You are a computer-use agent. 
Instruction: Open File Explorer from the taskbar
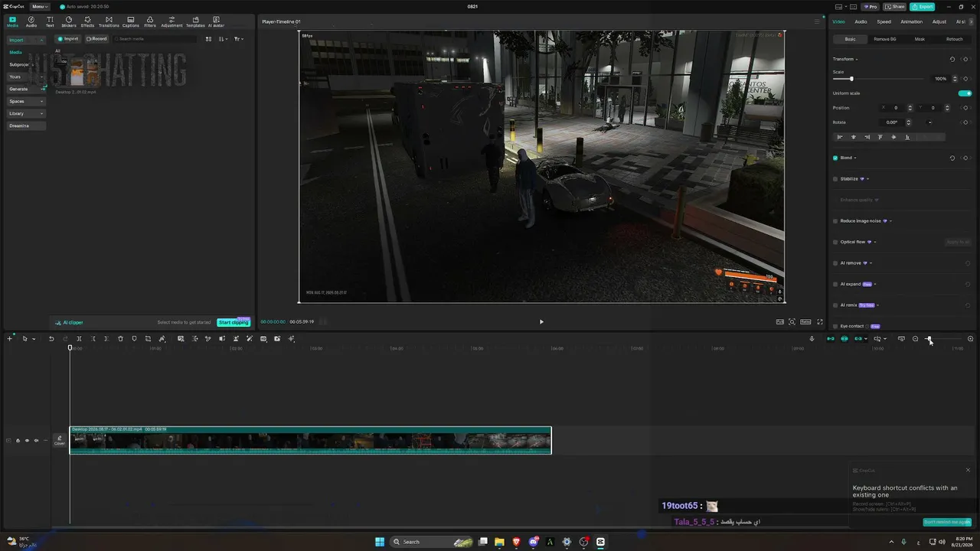499,542
